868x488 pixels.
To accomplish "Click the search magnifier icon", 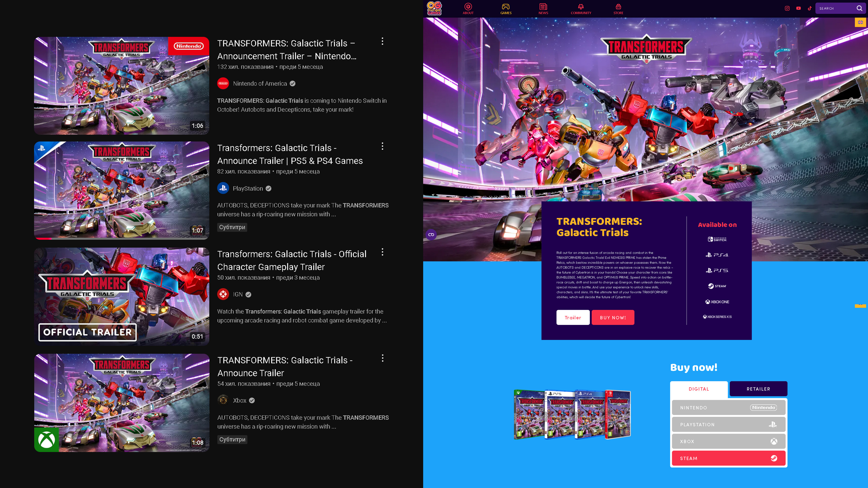I will 860,8.
